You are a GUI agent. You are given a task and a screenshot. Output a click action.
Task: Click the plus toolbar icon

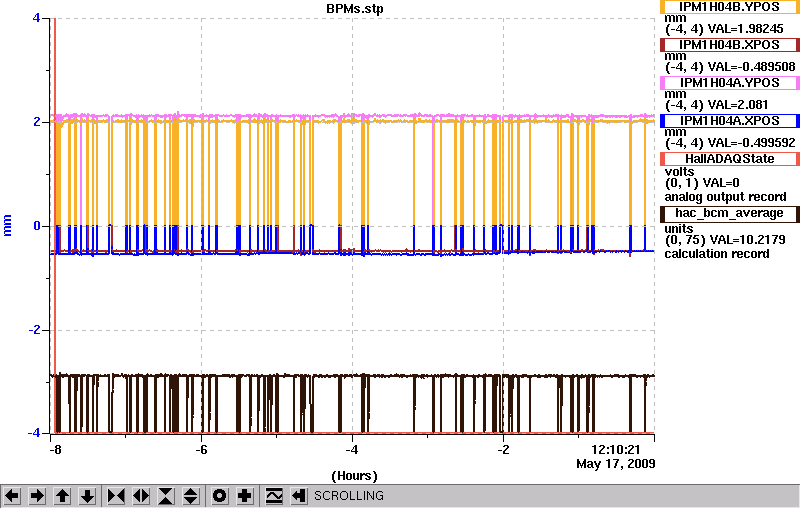click(245, 496)
